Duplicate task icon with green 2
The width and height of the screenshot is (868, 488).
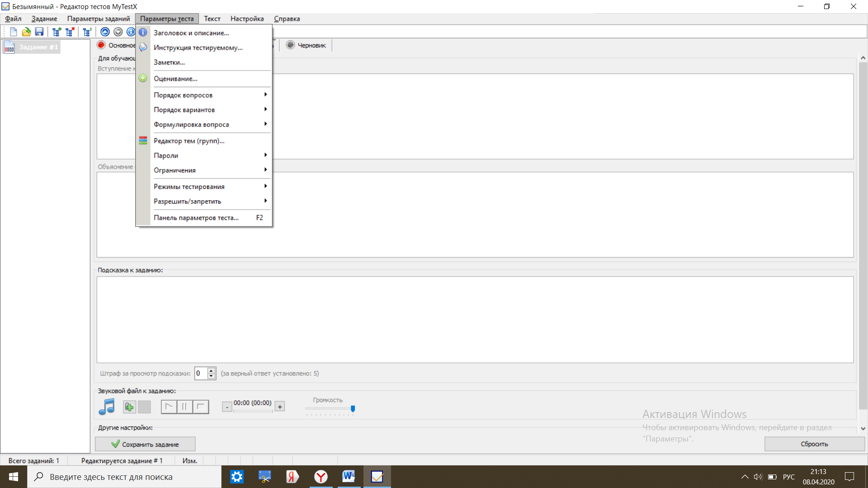tap(87, 32)
